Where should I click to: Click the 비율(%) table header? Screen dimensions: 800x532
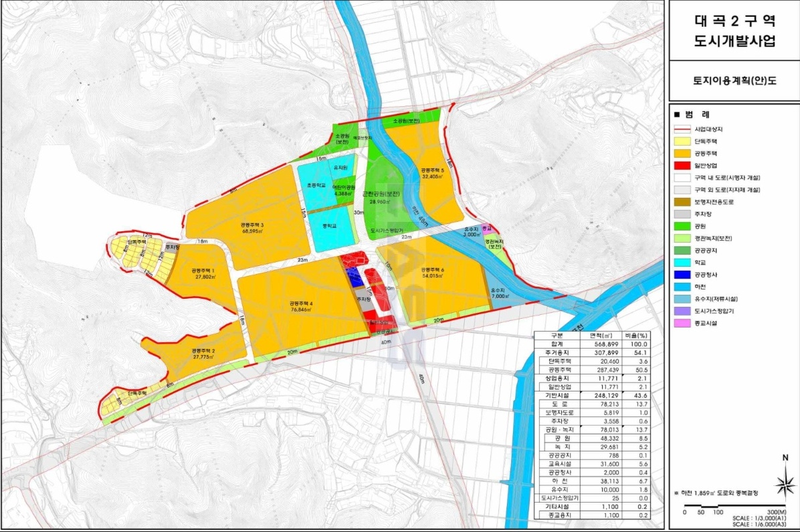pyautogui.click(x=635, y=336)
